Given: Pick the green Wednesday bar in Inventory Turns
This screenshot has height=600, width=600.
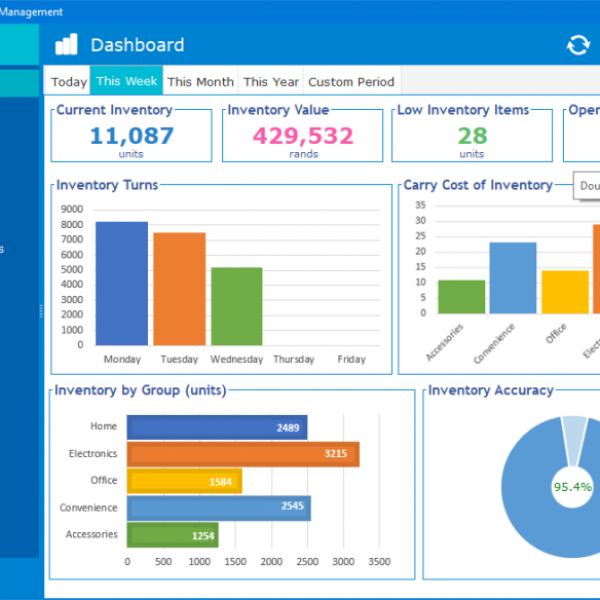Looking at the screenshot, I should [236, 305].
